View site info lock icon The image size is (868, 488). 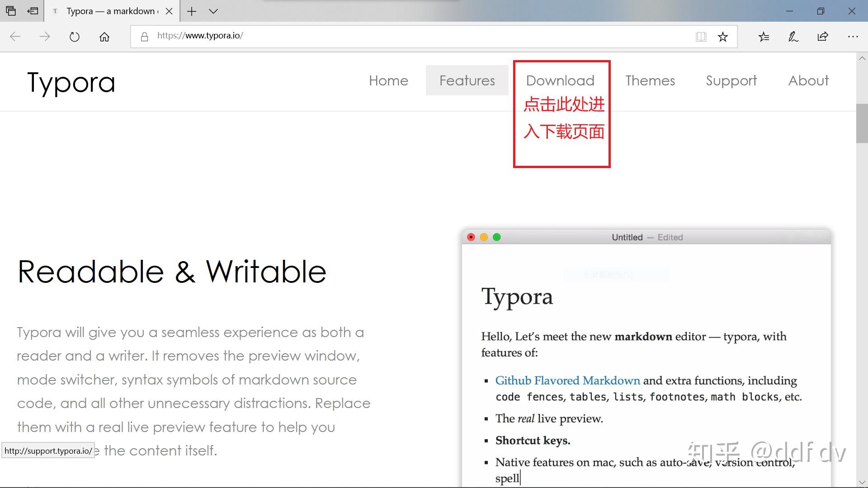click(x=145, y=37)
